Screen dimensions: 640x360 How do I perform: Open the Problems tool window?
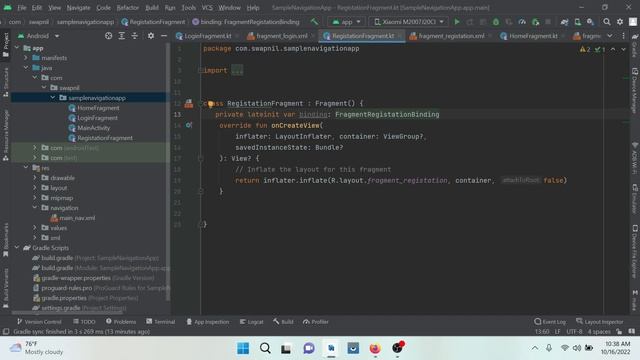pyautogui.click(x=121, y=322)
